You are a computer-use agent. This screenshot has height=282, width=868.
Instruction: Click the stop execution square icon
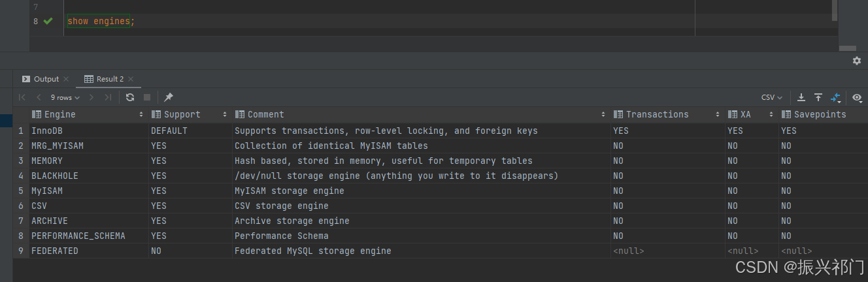(x=147, y=97)
